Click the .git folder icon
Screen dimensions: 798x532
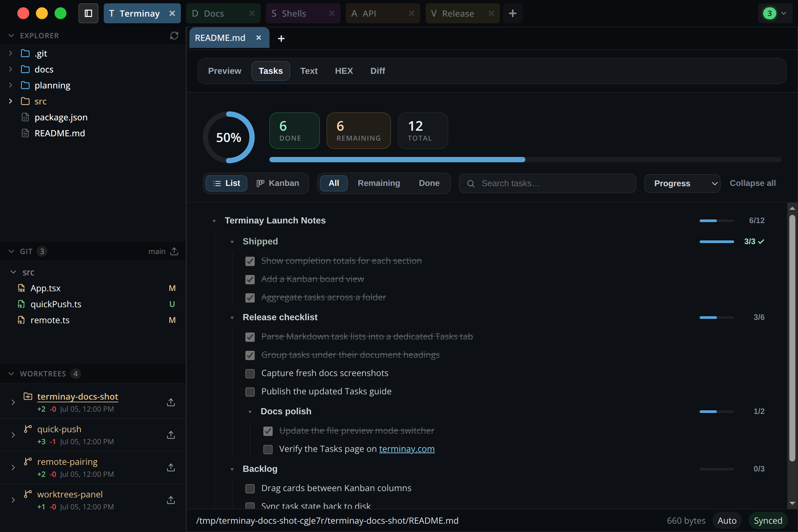point(25,53)
